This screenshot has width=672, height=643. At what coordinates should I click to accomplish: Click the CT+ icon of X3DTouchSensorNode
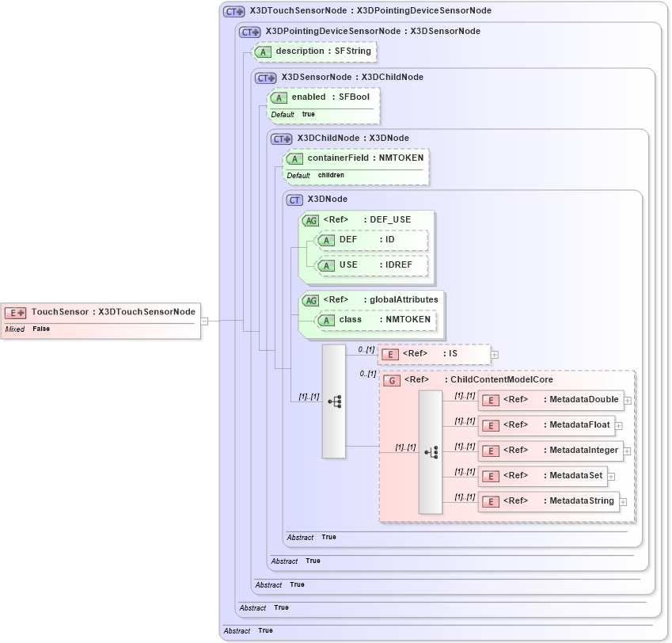[x=233, y=12]
